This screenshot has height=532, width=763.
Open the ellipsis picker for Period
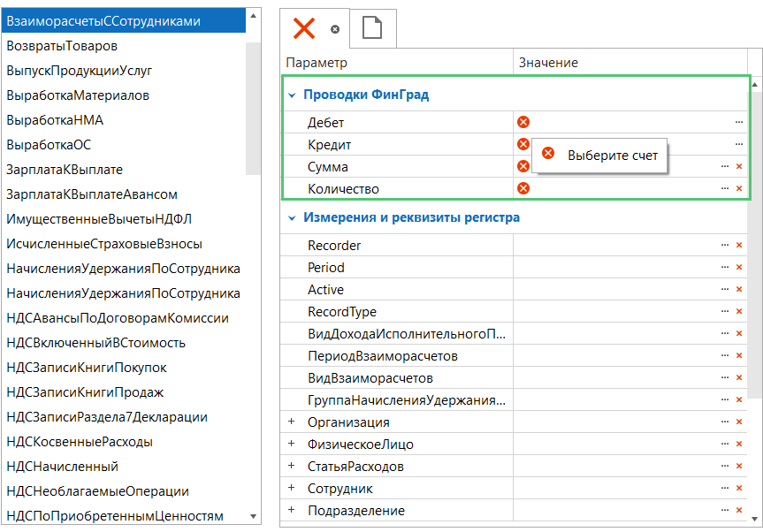pos(725,268)
